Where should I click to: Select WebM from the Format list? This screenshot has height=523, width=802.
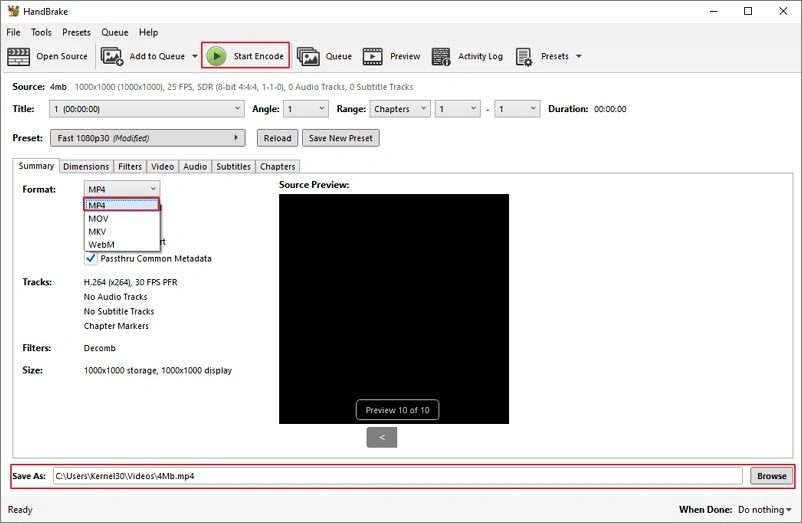[x=122, y=245]
